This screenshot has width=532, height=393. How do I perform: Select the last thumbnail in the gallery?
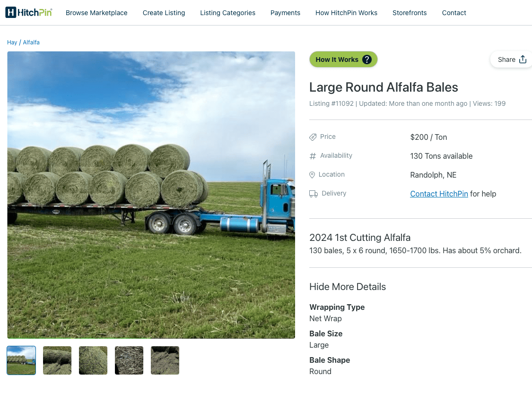point(165,360)
